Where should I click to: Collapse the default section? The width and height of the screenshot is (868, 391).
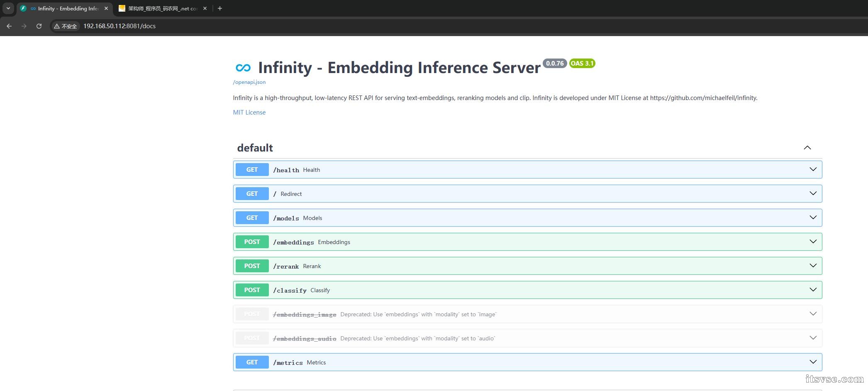[807, 148]
